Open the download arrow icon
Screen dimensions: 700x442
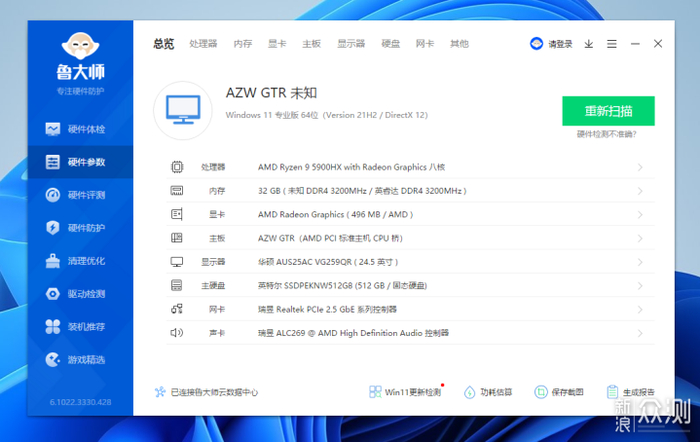pos(589,44)
